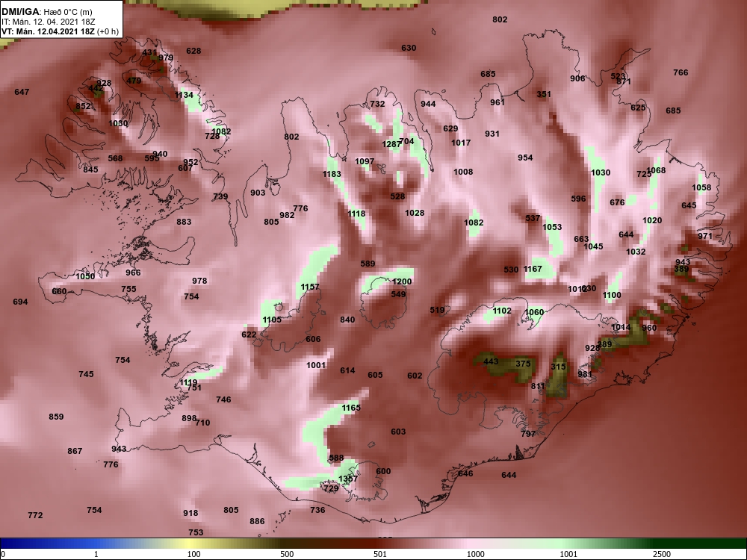Click the map value '1053'
747x560 pixels.
[552, 227]
